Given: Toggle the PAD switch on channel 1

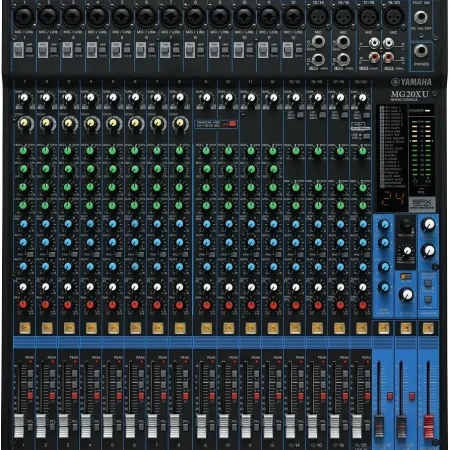Looking at the screenshot, I should tap(18, 50).
